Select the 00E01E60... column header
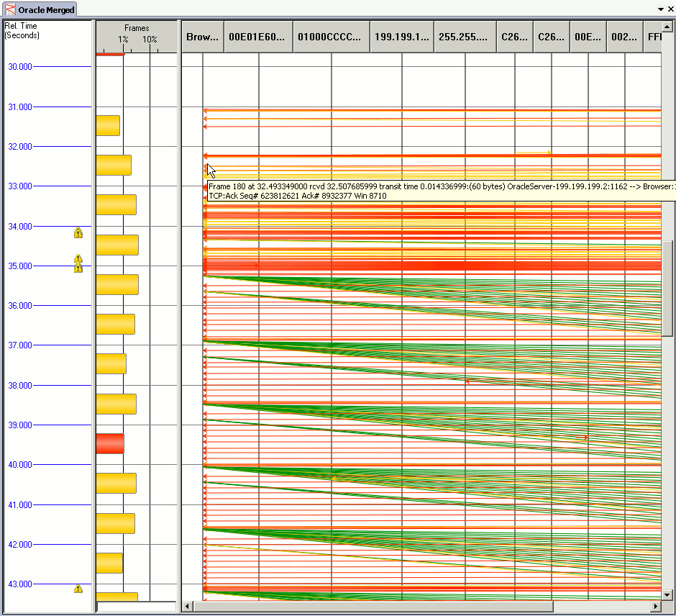 coord(258,37)
